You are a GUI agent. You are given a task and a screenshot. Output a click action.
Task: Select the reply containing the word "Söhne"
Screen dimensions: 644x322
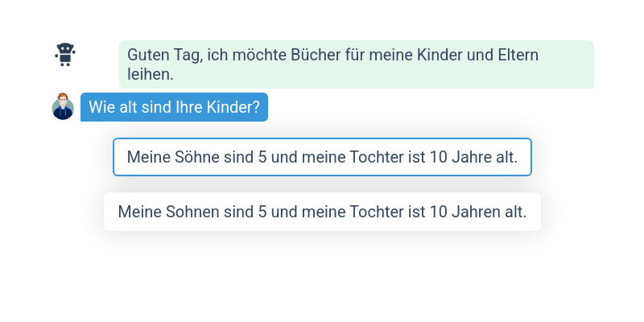click(322, 157)
